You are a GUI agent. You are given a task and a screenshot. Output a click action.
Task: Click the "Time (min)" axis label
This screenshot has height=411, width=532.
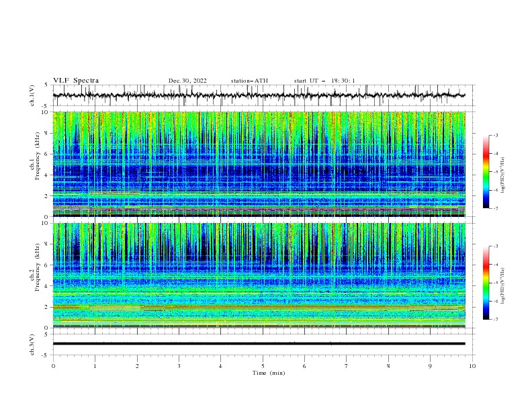(x=269, y=373)
